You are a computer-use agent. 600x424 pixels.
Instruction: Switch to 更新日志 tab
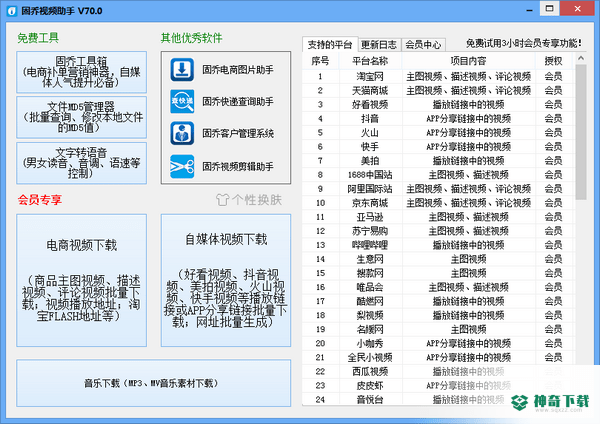click(x=379, y=45)
